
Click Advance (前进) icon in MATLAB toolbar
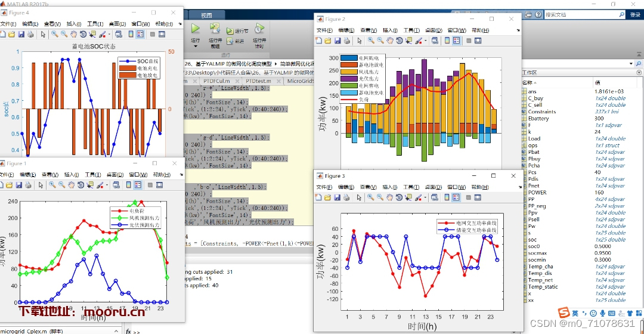pyautogui.click(x=230, y=41)
